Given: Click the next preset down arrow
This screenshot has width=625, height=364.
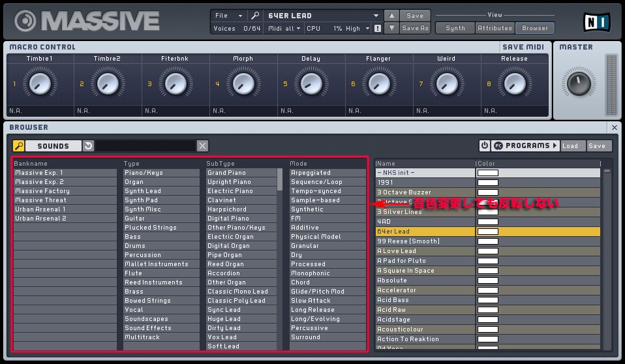Looking at the screenshot, I should click(x=391, y=28).
